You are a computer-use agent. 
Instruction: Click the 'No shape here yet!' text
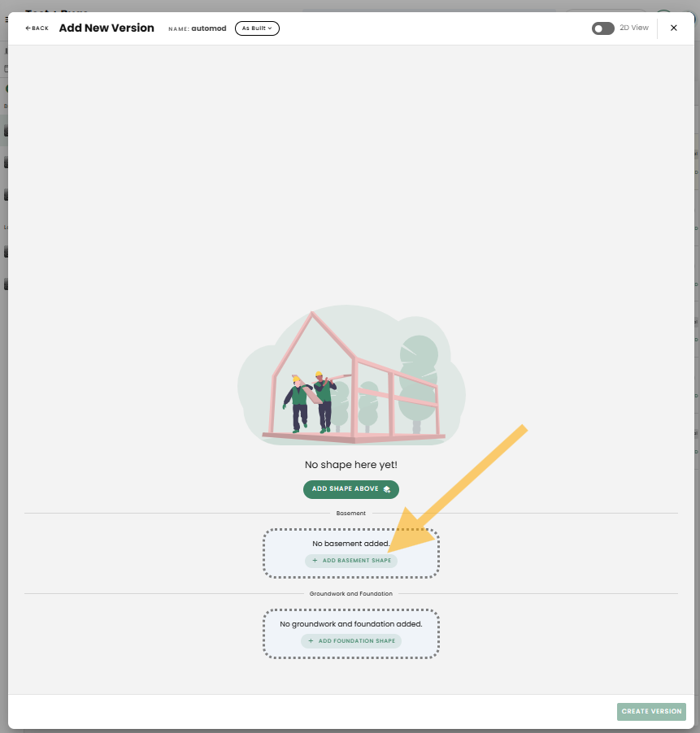[x=350, y=465]
